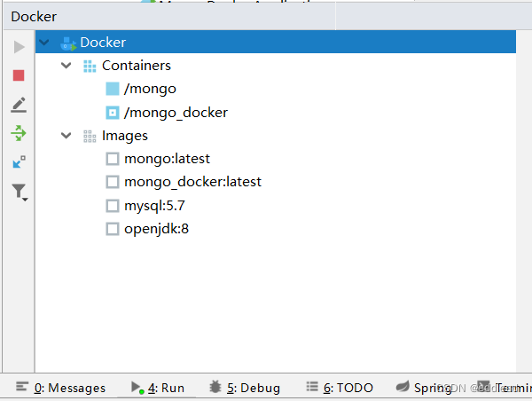
Task: Select the Images tree label
Action: [x=125, y=136]
